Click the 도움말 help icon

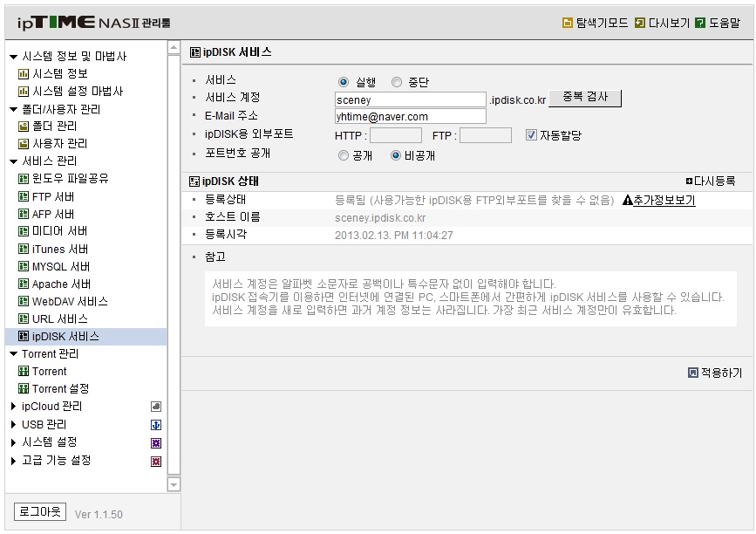pos(700,23)
